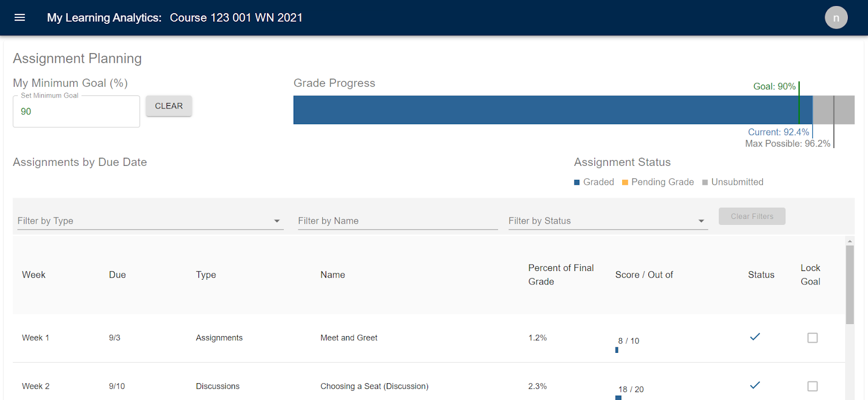Click the Due column header
The width and height of the screenshot is (868, 400).
tap(117, 275)
